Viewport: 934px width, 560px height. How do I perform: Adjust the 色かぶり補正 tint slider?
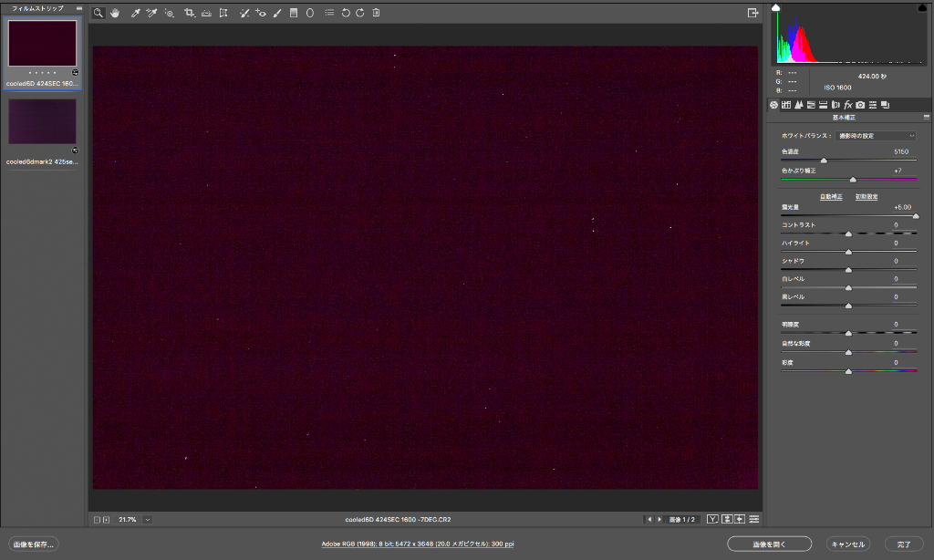point(853,180)
